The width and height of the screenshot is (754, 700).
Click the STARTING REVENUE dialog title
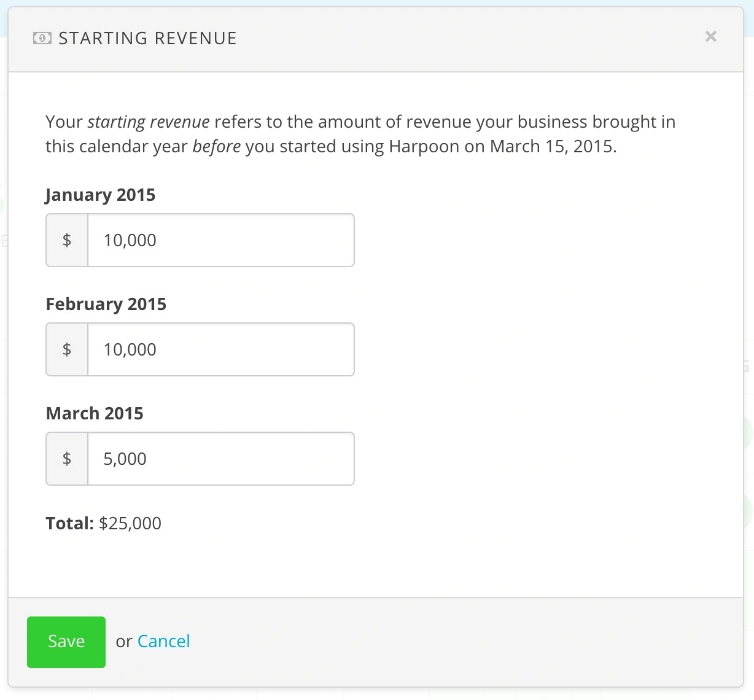click(x=147, y=37)
